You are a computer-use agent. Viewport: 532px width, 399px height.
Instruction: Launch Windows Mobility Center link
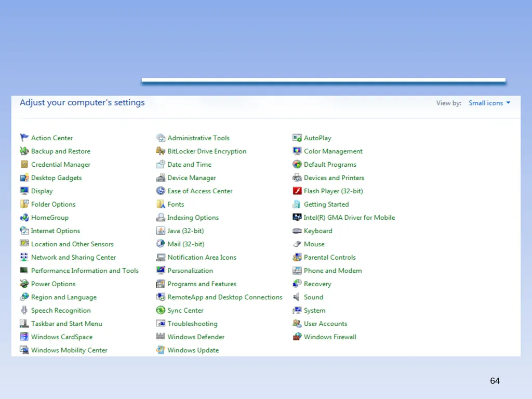(69, 350)
